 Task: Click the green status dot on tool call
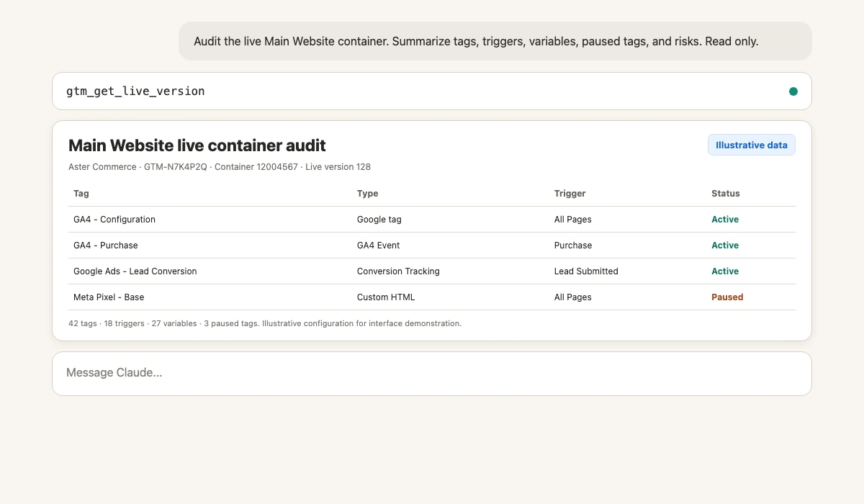[x=793, y=91]
